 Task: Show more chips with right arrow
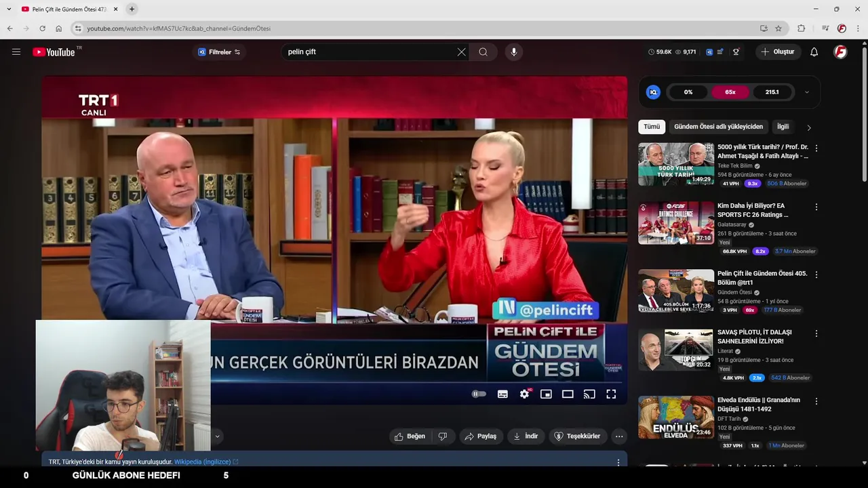click(808, 127)
